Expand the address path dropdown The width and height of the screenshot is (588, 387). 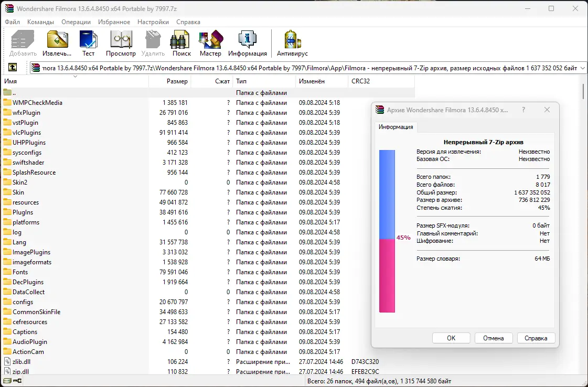[x=582, y=68]
